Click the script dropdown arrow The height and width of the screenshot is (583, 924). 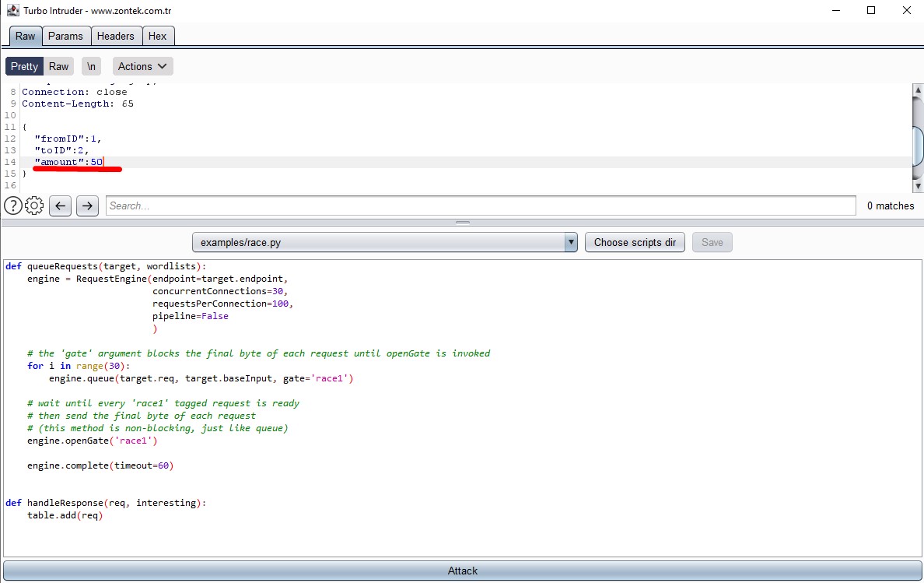click(x=571, y=242)
